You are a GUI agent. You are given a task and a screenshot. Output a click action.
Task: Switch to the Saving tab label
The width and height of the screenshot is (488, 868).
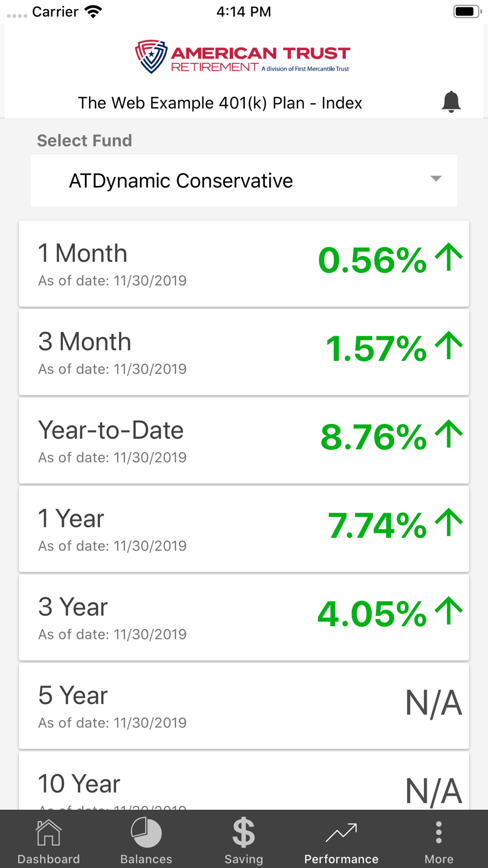click(x=244, y=859)
